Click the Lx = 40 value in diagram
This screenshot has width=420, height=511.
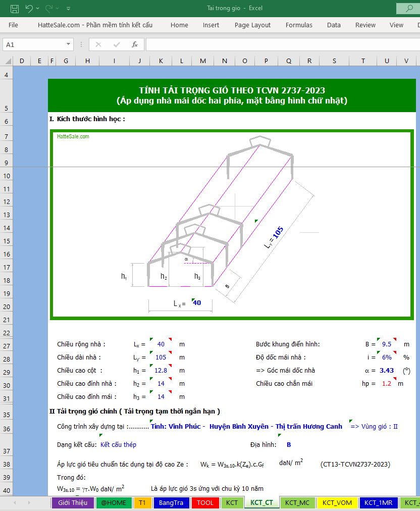(197, 303)
